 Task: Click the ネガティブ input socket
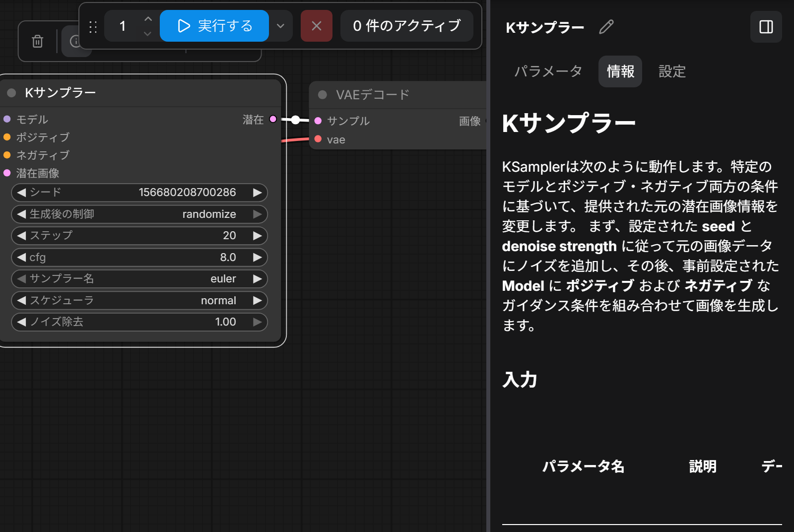tap(7, 155)
